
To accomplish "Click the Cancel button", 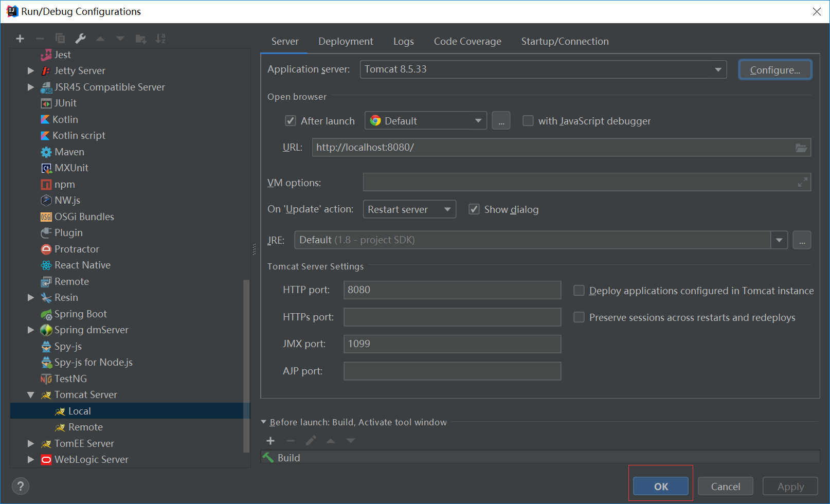I will 726,487.
